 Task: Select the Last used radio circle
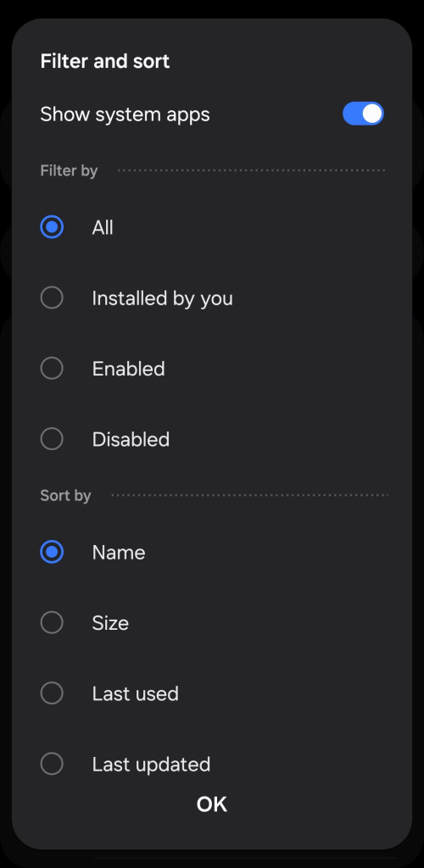tap(52, 693)
